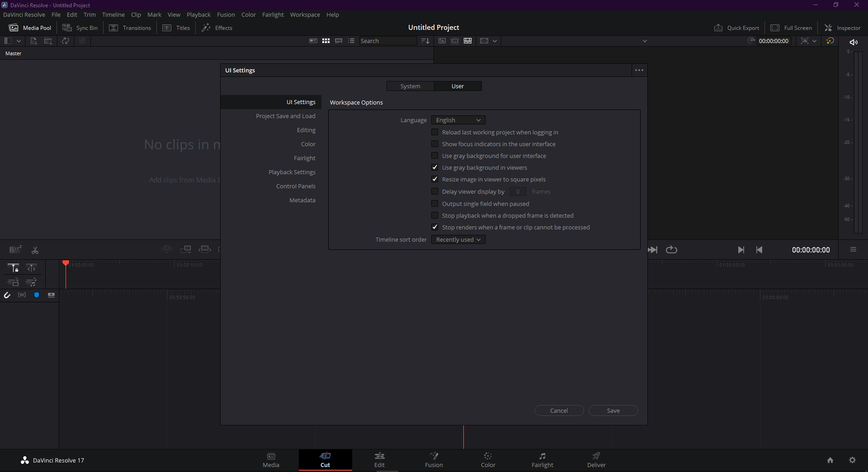This screenshot has height=472, width=868.
Task: Jump to previous clip
Action: (x=759, y=250)
